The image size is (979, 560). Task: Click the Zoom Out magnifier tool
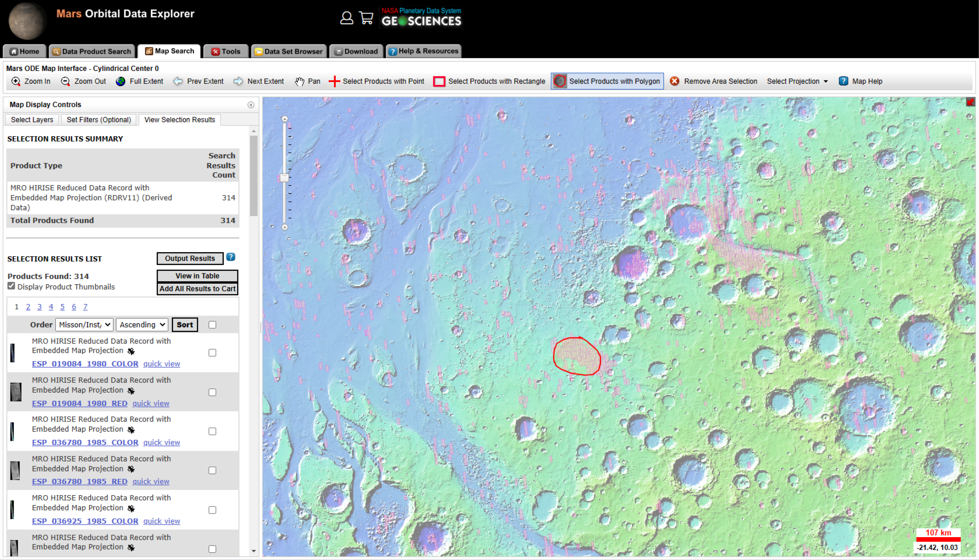83,81
